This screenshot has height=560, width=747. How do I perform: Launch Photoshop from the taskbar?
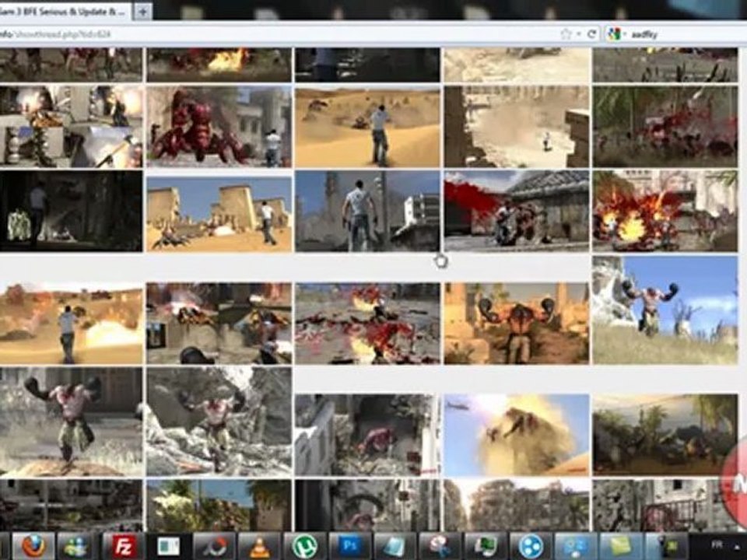click(350, 546)
